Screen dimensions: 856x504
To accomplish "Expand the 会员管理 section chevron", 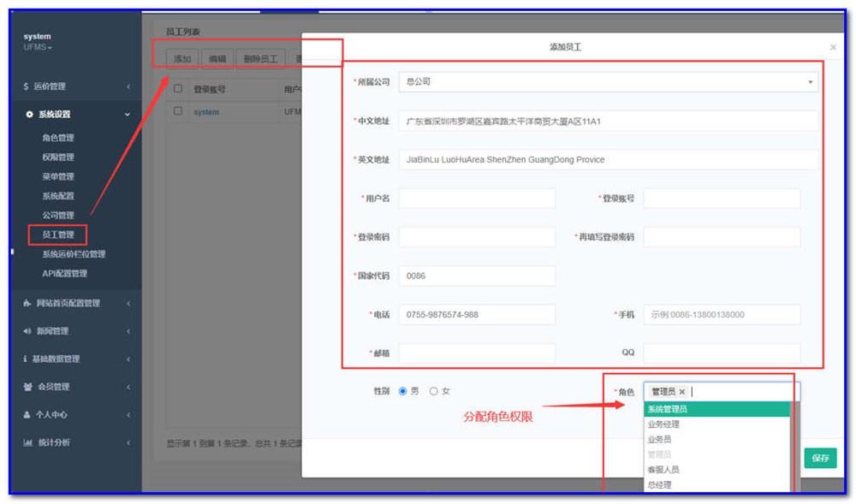I will 130,386.
